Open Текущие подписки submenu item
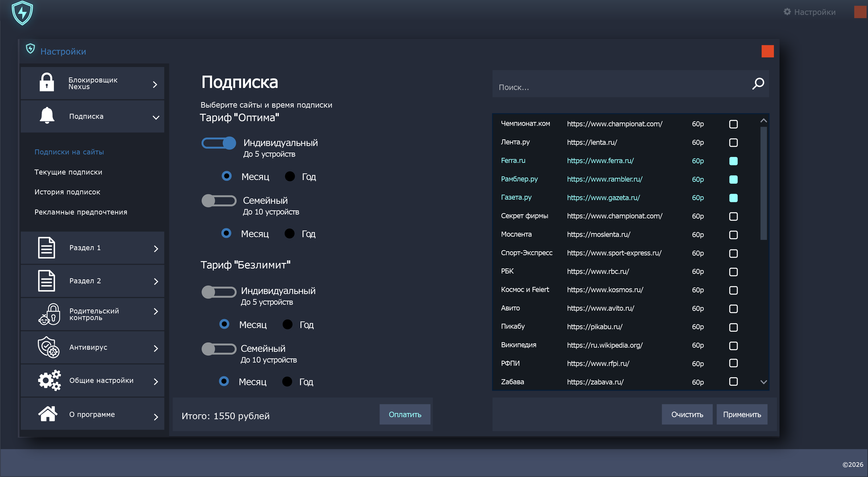Screen dimensions: 868x477 (68, 172)
